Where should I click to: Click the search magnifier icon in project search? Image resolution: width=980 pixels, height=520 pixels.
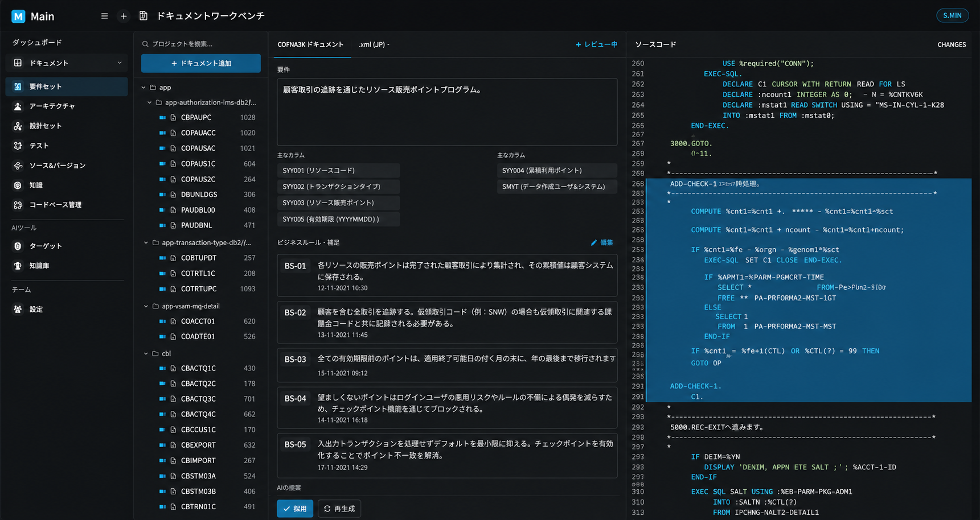(x=145, y=44)
